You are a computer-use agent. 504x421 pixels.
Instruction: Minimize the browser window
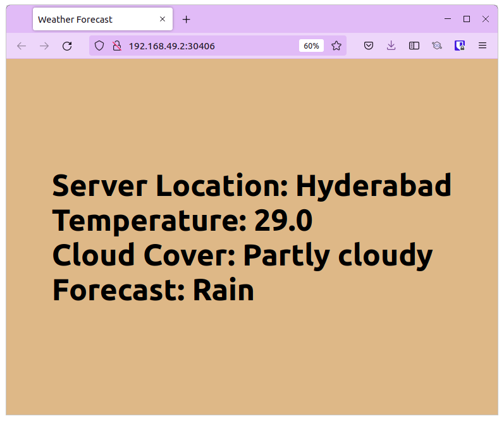pyautogui.click(x=448, y=19)
